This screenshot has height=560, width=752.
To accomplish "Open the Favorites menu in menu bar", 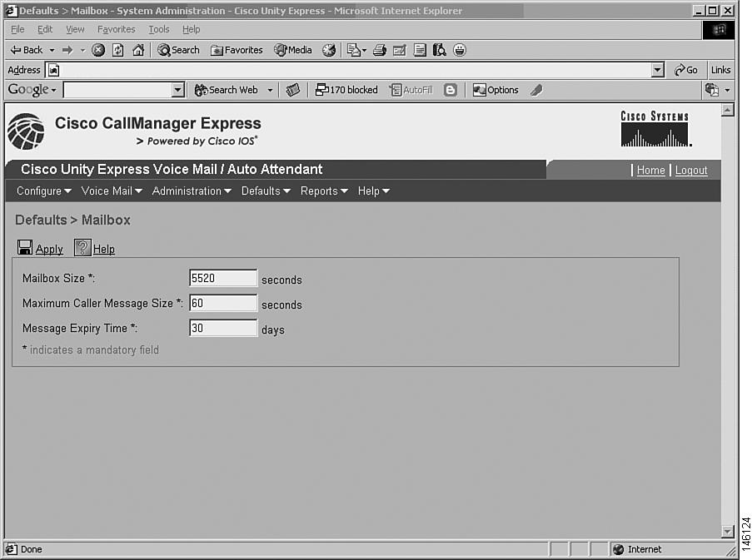I will pos(117,30).
